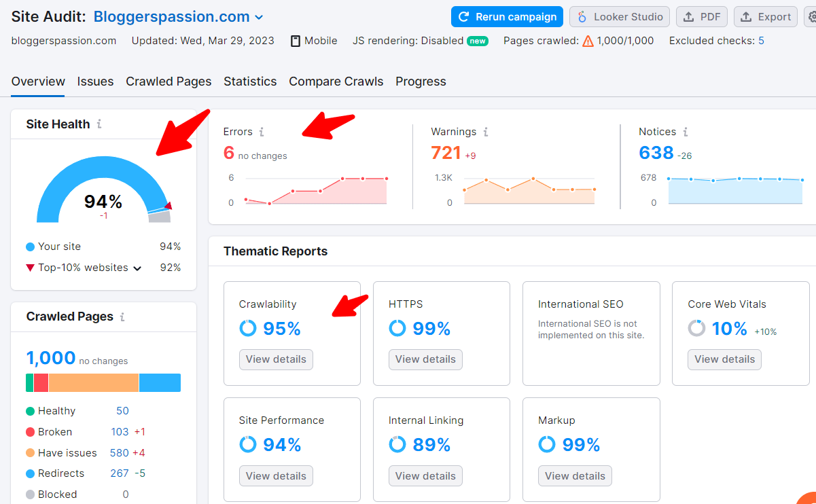Click the International SEO card
Screen dimensions: 816x504
pyautogui.click(x=591, y=334)
